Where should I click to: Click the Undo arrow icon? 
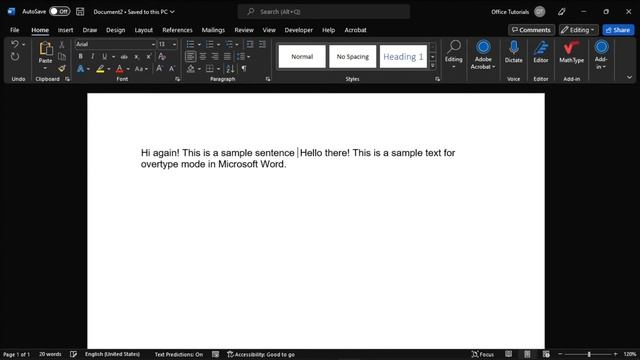click(15, 44)
